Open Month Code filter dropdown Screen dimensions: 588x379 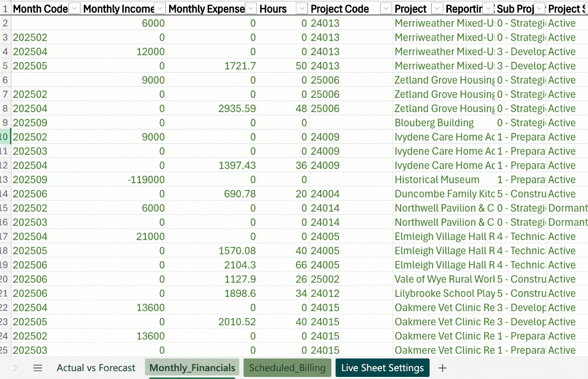click(x=75, y=8)
